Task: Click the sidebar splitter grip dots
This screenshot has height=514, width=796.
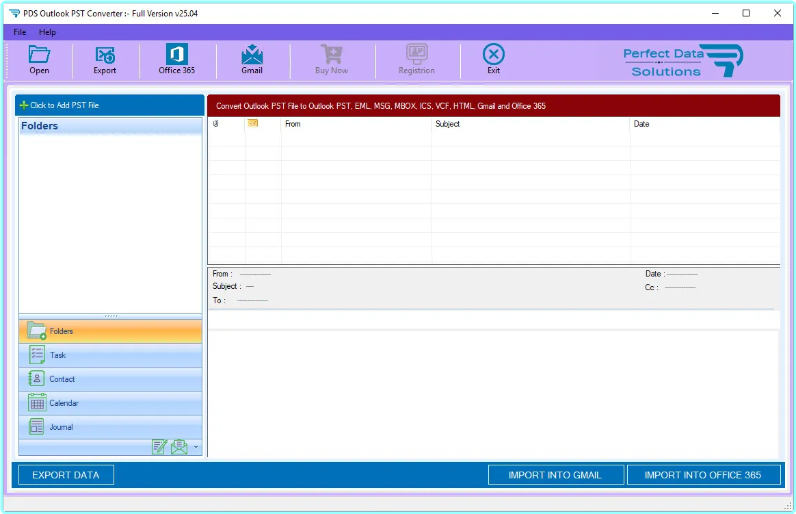Action: pos(111,316)
